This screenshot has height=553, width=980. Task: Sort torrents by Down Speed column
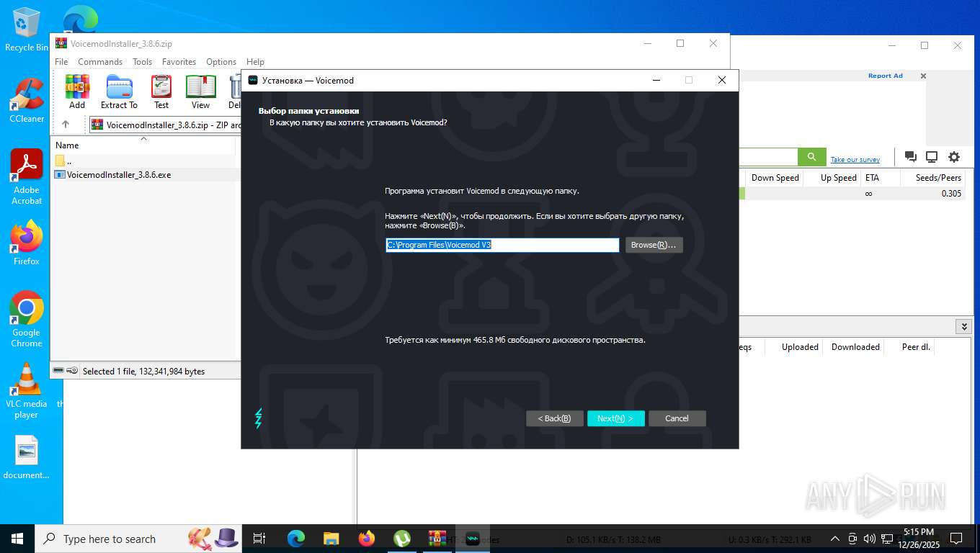tap(775, 178)
